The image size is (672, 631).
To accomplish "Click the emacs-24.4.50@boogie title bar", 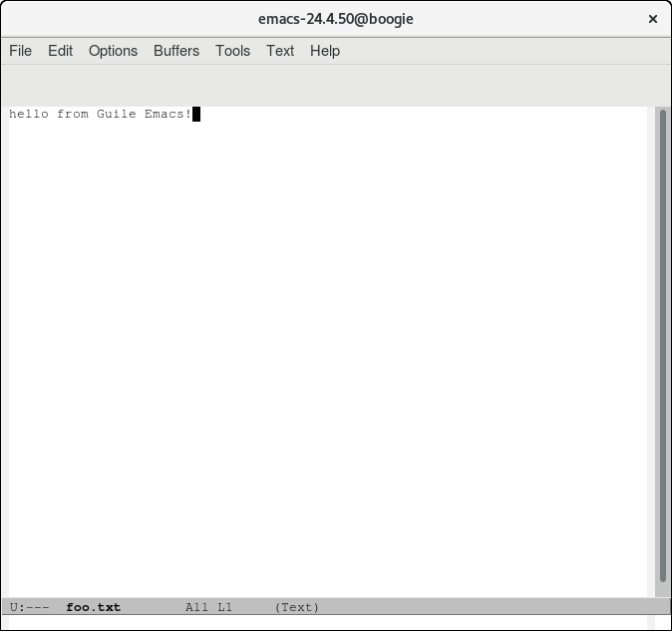I will pos(335,19).
